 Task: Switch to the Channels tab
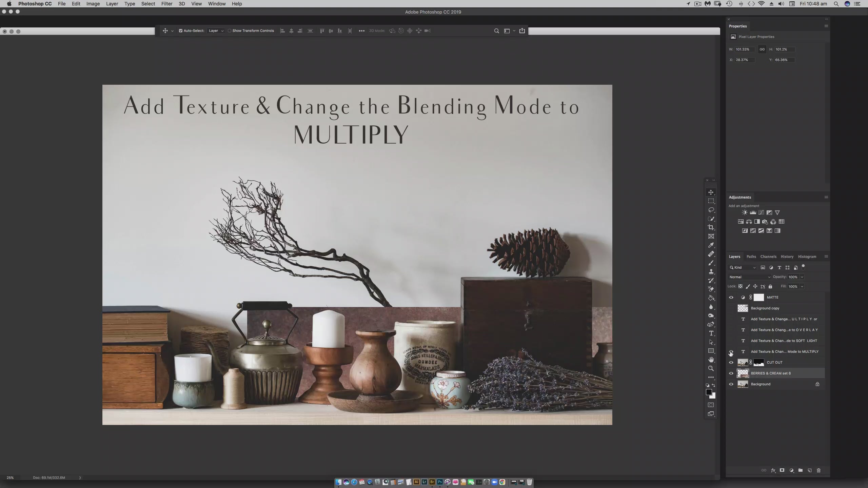(x=768, y=257)
